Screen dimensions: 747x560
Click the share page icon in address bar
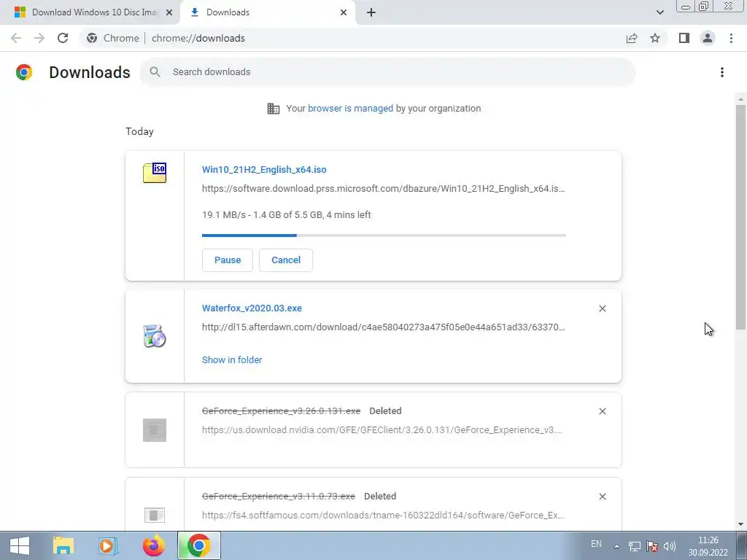coord(632,38)
